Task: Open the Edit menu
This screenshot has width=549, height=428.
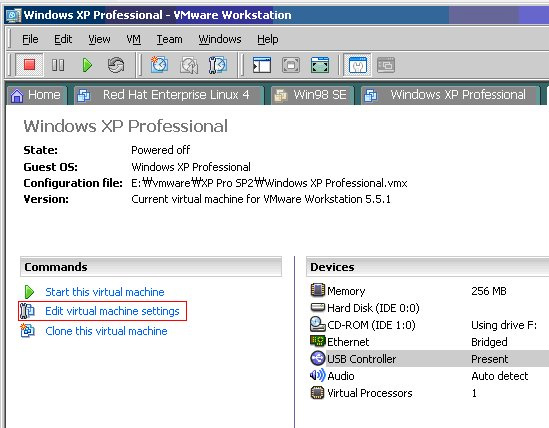Action: [x=63, y=39]
